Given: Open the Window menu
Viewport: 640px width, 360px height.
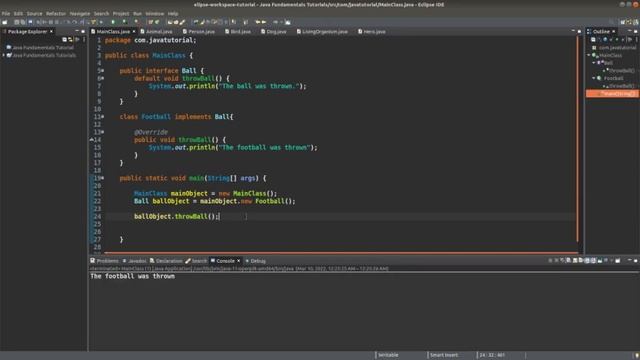Looking at the screenshot, I should coord(154,13).
